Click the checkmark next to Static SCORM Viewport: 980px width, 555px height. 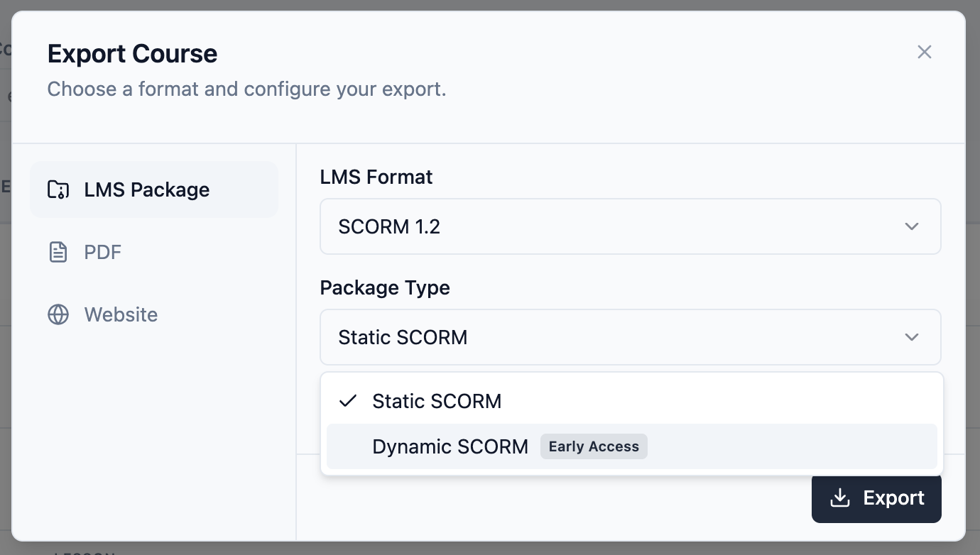(x=347, y=401)
